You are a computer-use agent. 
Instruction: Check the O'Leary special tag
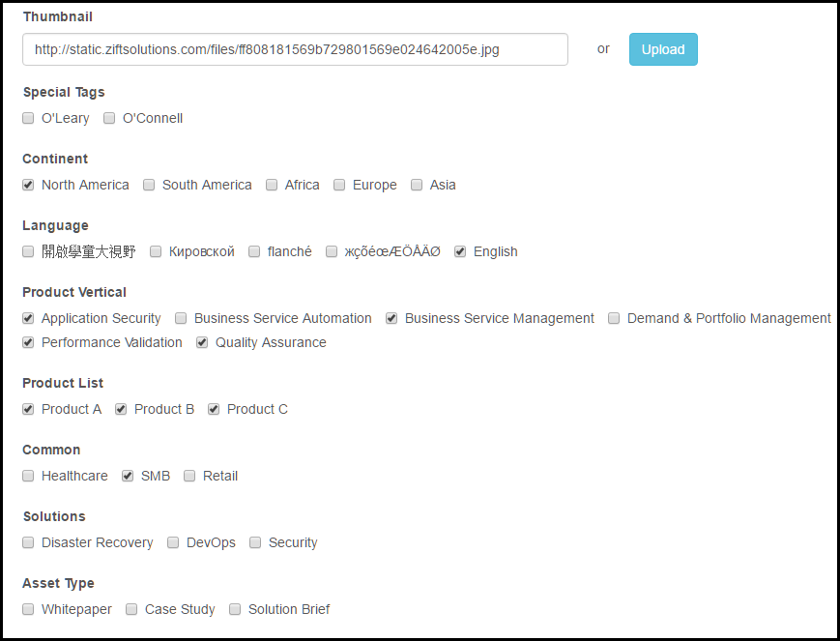28,119
